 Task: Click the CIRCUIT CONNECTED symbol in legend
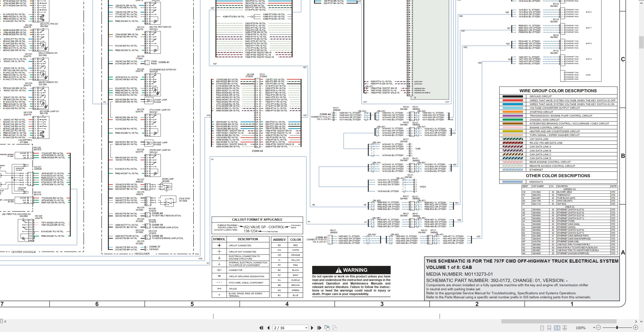pos(219,245)
